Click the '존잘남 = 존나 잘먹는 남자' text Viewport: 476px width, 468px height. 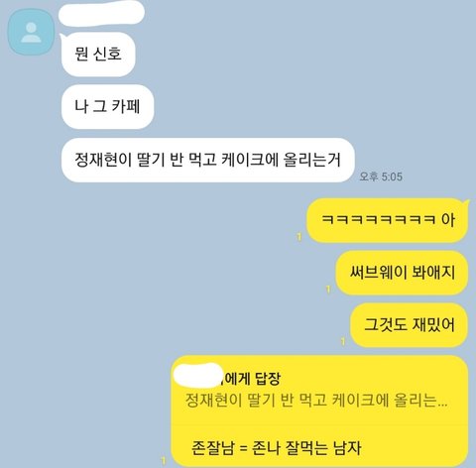(277, 448)
